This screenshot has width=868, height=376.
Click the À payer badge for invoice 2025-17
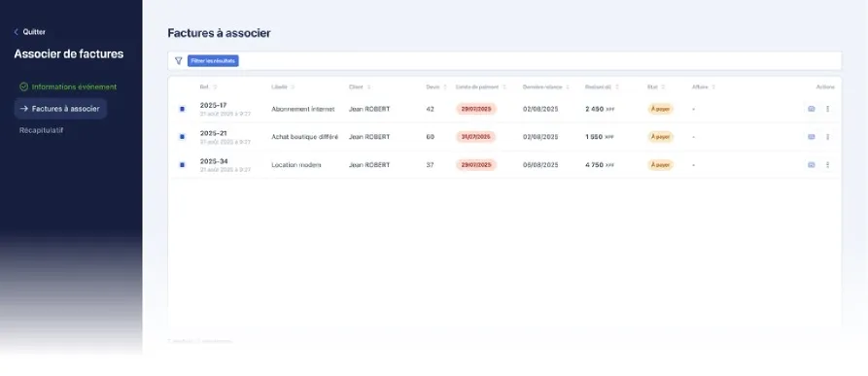coord(660,109)
